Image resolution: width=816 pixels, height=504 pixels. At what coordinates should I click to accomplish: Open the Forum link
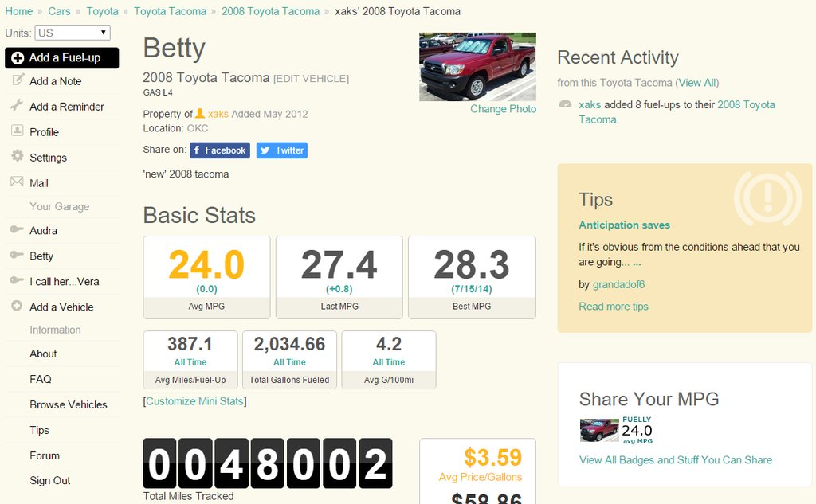tap(45, 455)
